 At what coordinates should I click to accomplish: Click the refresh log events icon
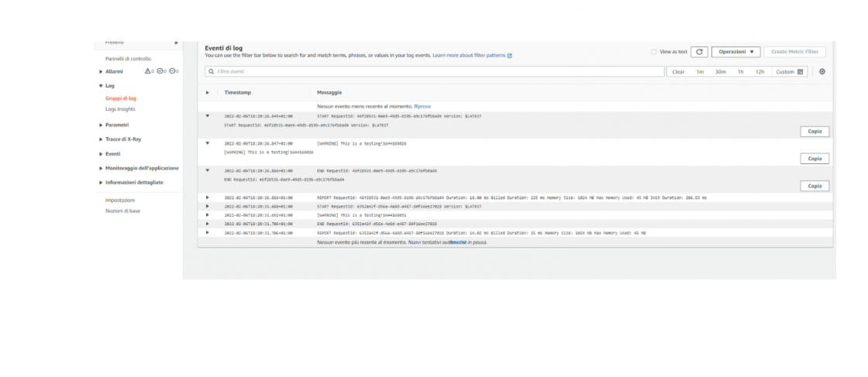699,52
